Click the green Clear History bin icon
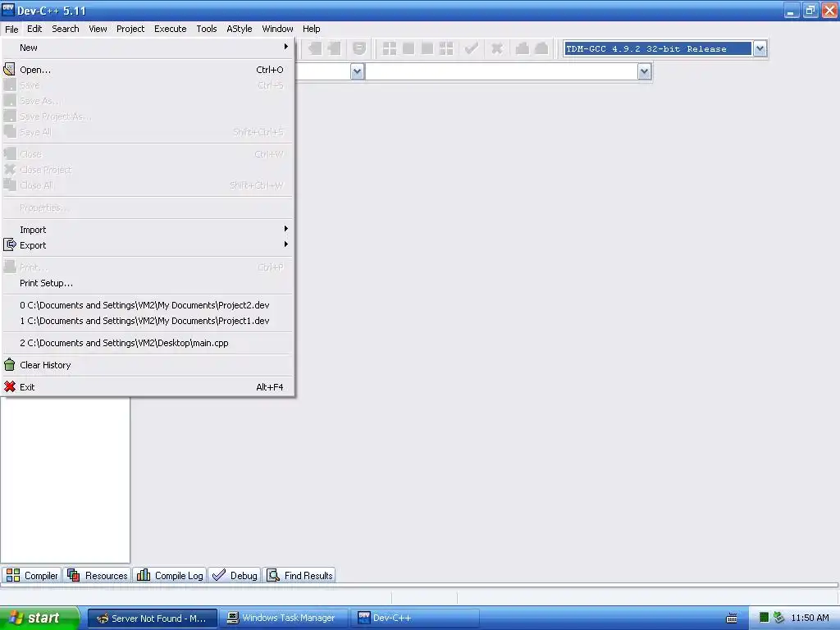The height and width of the screenshot is (630, 840). pos(9,365)
